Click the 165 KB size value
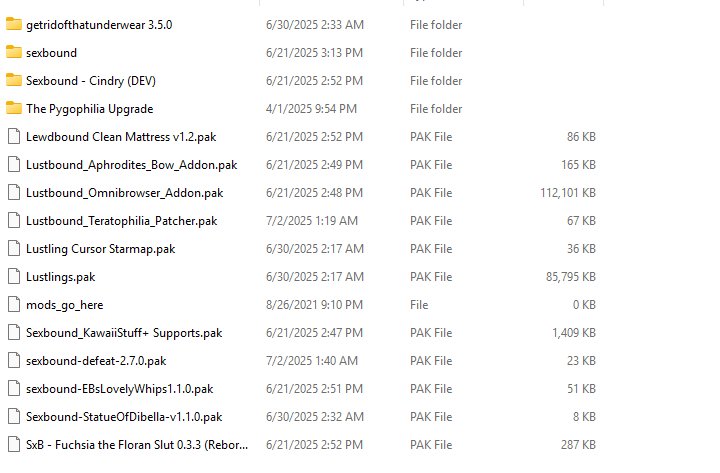The image size is (720, 473). coord(579,165)
